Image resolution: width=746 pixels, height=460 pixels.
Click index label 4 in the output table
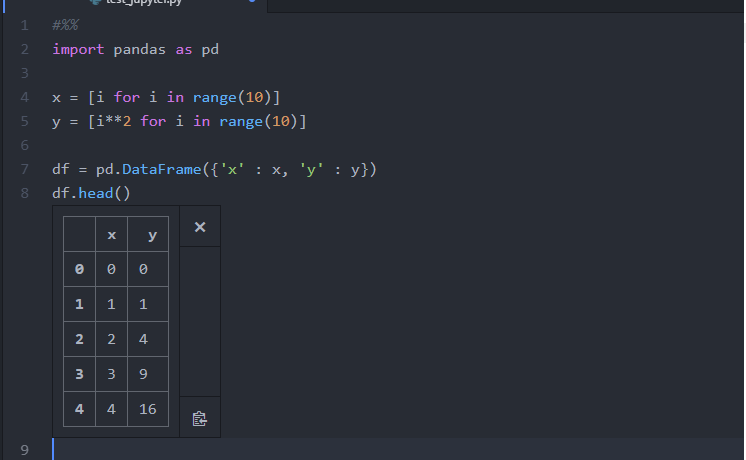point(79,409)
